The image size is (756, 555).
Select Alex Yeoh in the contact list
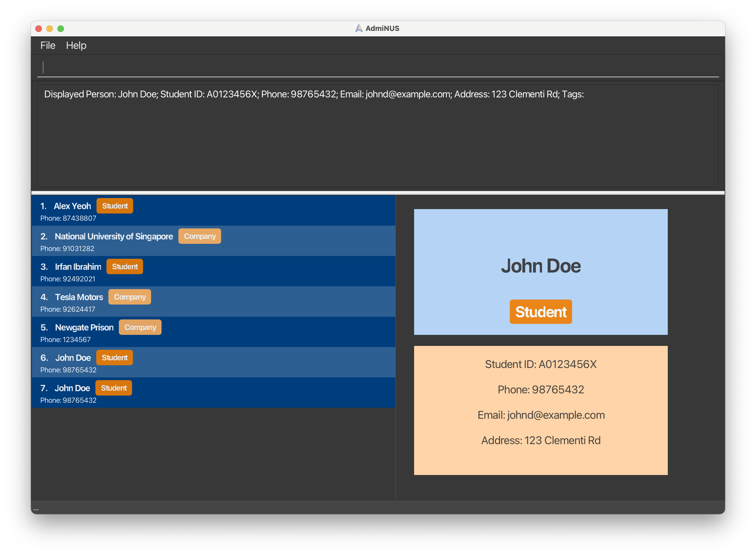click(72, 206)
